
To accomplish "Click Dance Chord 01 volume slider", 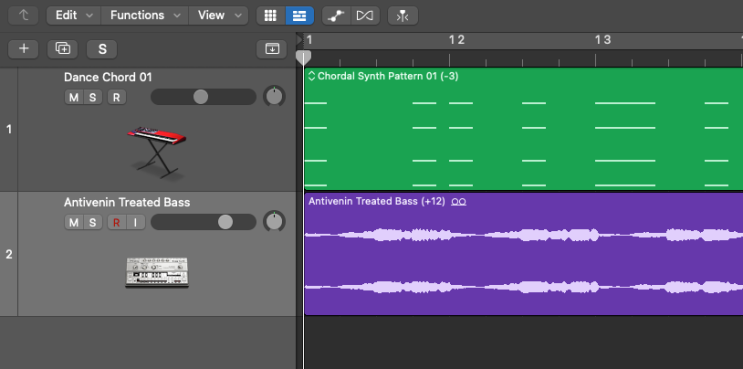I will point(203,97).
